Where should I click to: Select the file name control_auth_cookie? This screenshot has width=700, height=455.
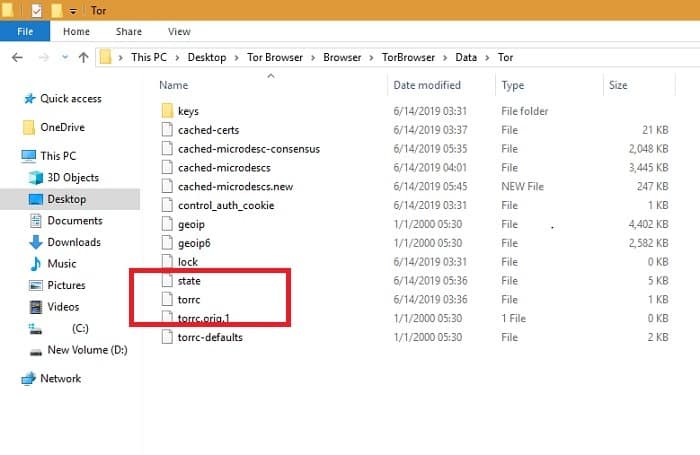[x=226, y=205]
